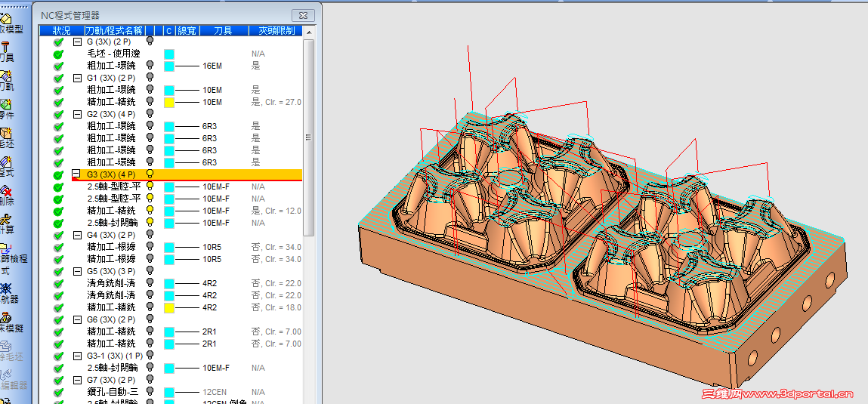Toggle the lightbulb on G2 (3X) (4 P) row

pos(150,113)
